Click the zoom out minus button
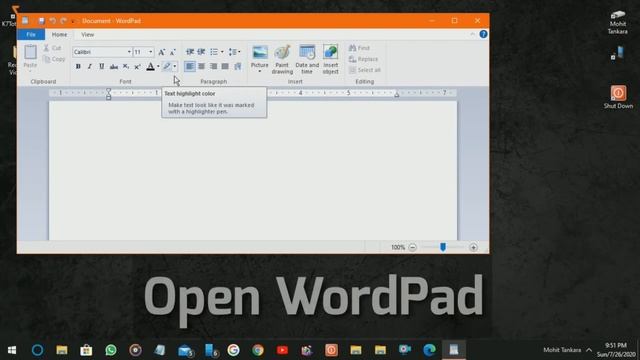Image resolution: width=640 pixels, height=360 pixels. coord(413,247)
